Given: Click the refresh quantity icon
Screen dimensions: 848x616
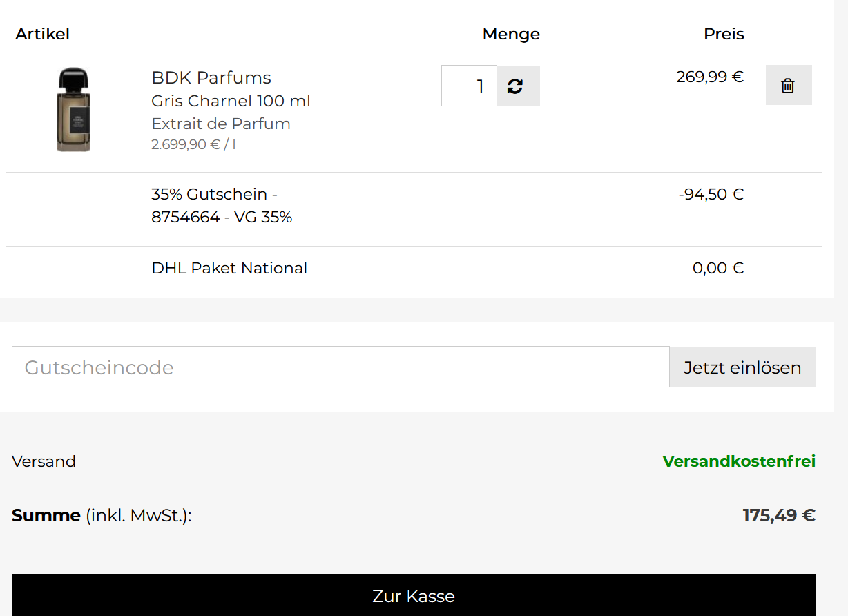Looking at the screenshot, I should click(x=515, y=86).
